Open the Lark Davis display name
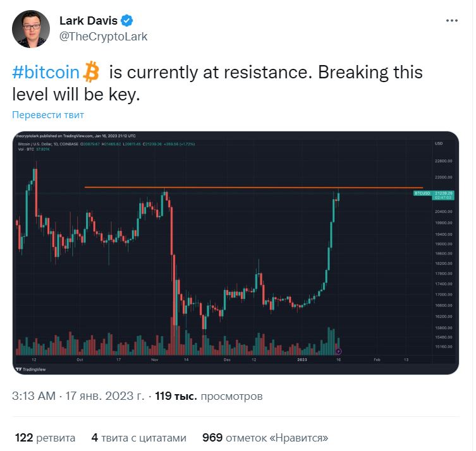The width and height of the screenshot is (476, 451). point(88,21)
